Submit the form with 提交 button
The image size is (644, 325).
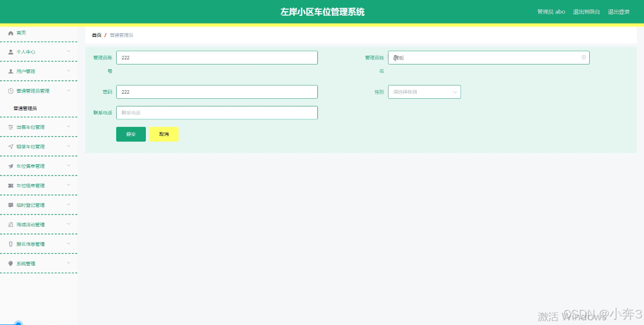click(131, 134)
